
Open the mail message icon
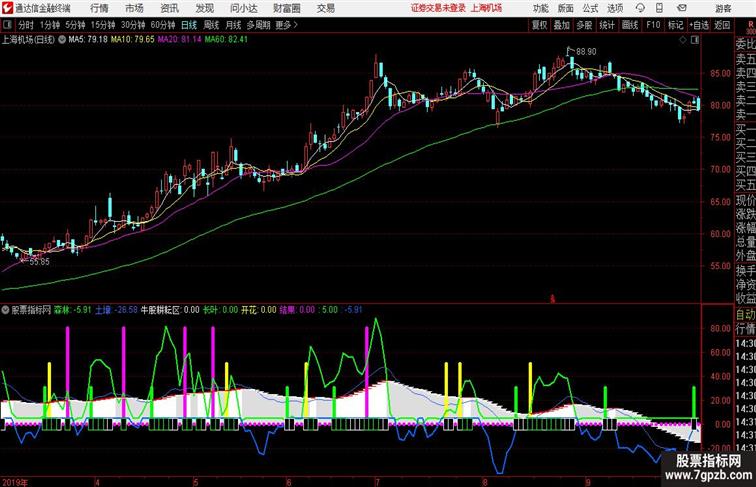pyautogui.click(x=682, y=8)
